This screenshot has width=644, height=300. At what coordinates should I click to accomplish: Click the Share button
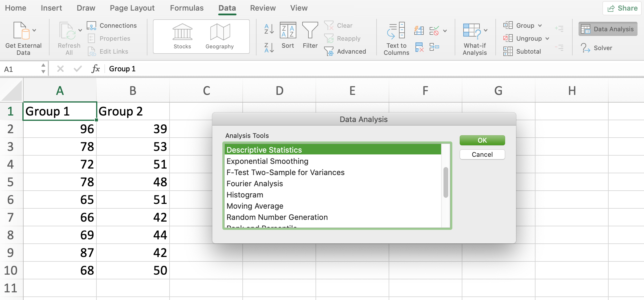point(622,8)
